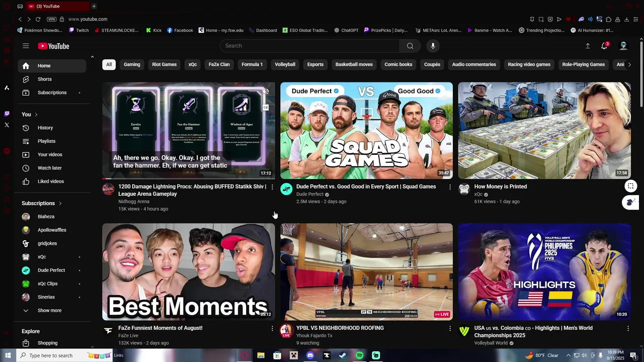Screen dimensions: 644x362
Task: Open a new browser tab with plus
Action: pyautogui.click(x=94, y=6)
